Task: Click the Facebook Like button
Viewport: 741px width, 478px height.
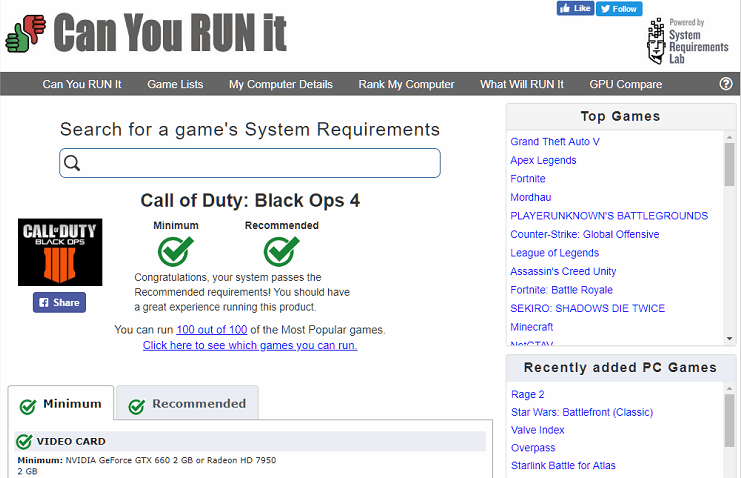Action: click(x=575, y=8)
